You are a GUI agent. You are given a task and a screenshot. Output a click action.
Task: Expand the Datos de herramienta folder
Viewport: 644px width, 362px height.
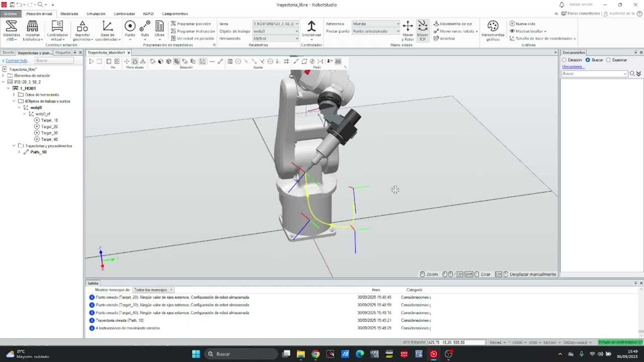point(14,95)
